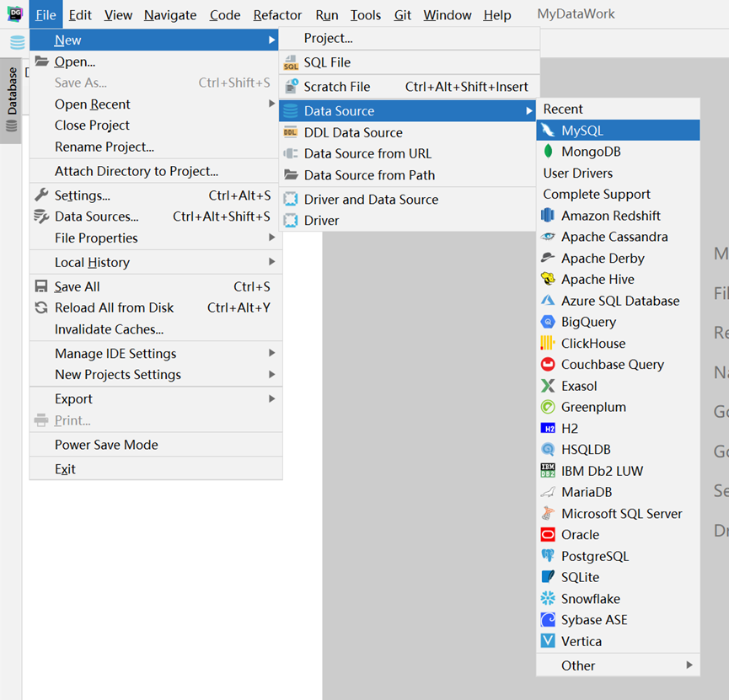Open the Database side panel tab

tap(11, 100)
